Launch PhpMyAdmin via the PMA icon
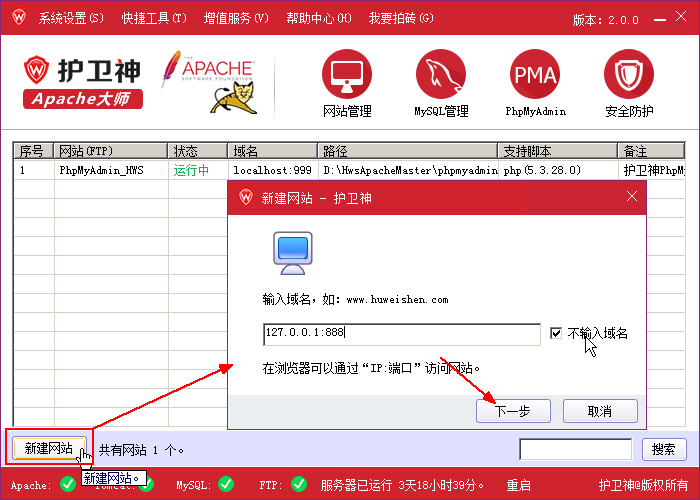 (535, 74)
